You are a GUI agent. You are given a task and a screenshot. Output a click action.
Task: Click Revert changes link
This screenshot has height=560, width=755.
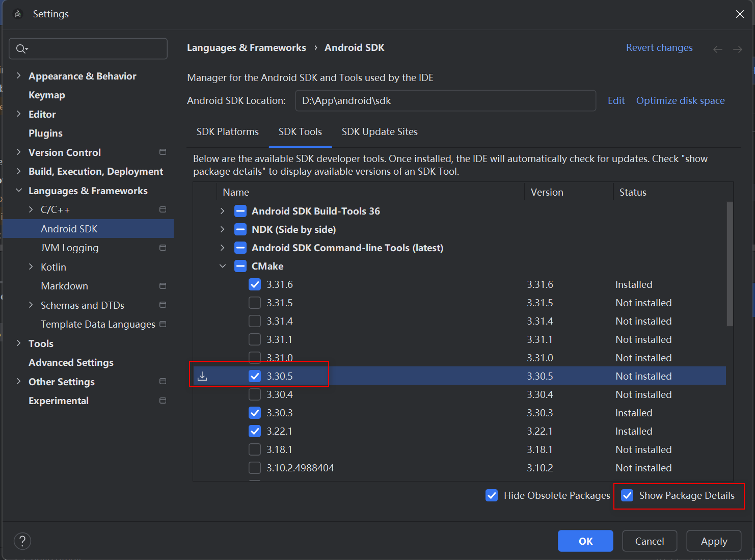(659, 47)
